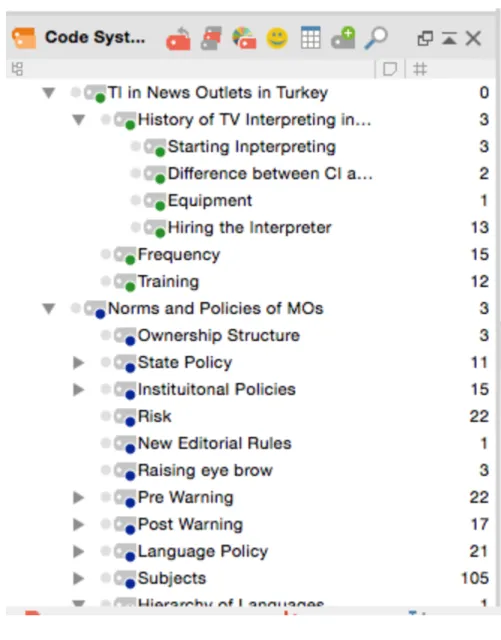Open the emoticode smiley icon
Screen dimensions: 501x640
point(277,38)
